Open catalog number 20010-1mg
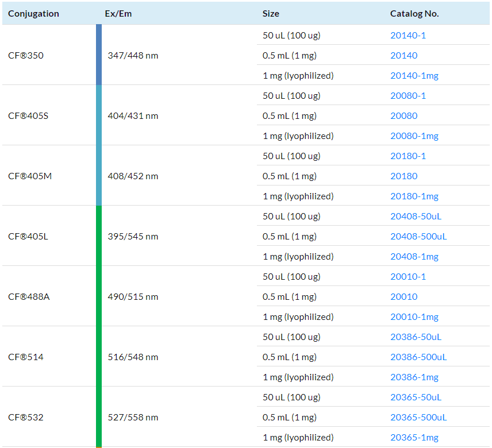The image size is (492, 448). [414, 317]
